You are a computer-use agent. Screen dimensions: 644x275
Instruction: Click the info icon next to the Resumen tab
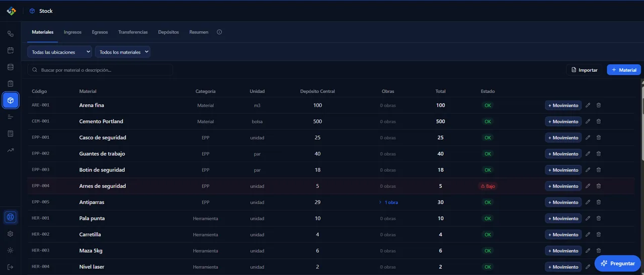coord(219,32)
